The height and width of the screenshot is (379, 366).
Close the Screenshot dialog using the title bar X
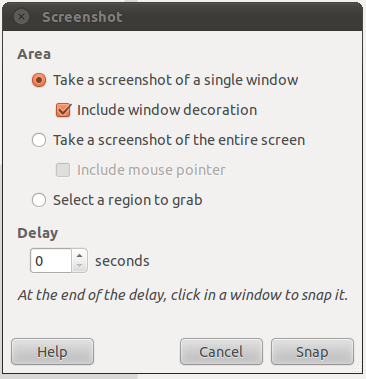click(x=22, y=17)
